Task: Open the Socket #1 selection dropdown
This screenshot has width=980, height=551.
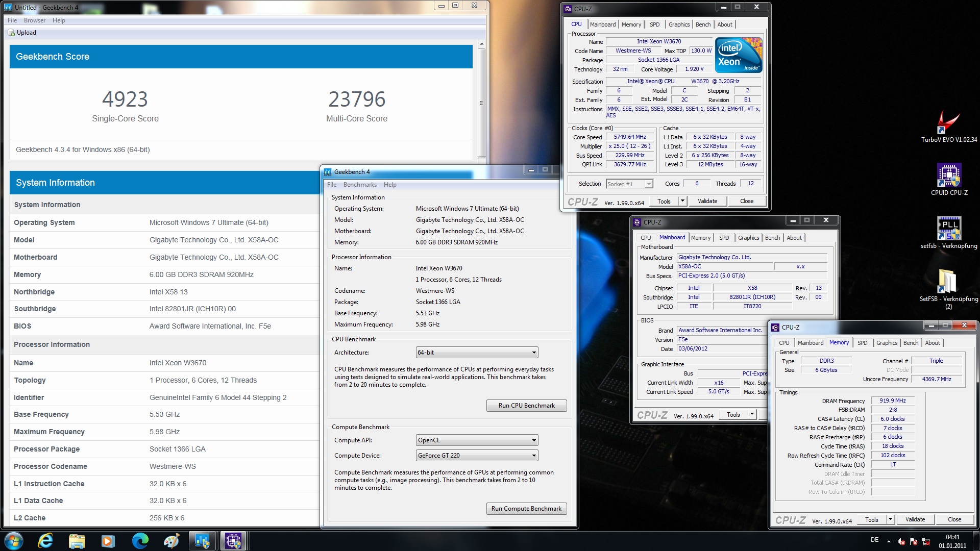Action: 629,184
